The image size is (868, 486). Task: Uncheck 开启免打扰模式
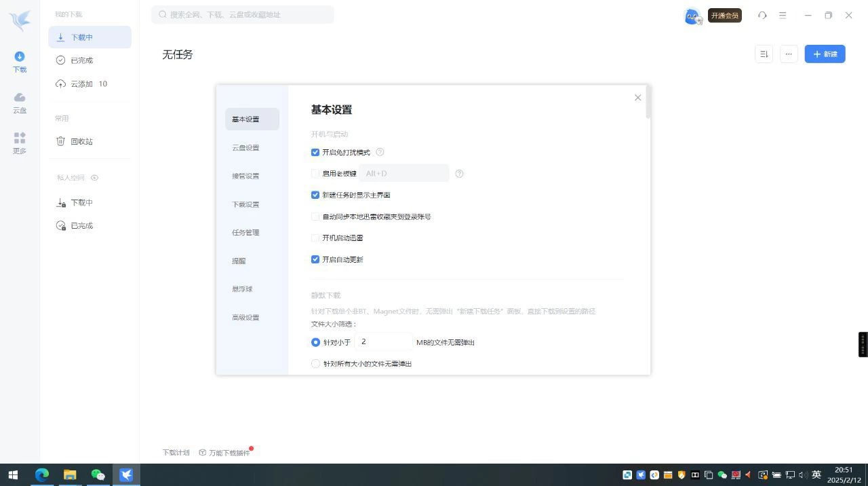pyautogui.click(x=315, y=152)
